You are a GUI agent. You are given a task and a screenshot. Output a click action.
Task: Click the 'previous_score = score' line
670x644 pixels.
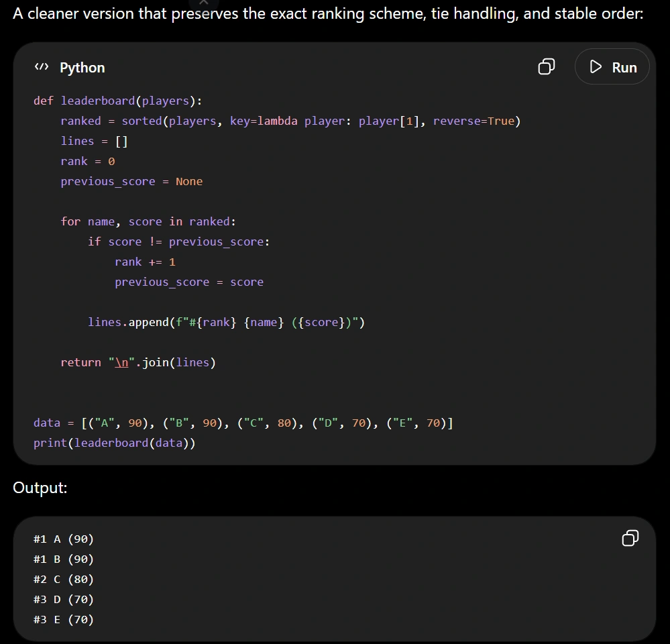[x=189, y=282]
